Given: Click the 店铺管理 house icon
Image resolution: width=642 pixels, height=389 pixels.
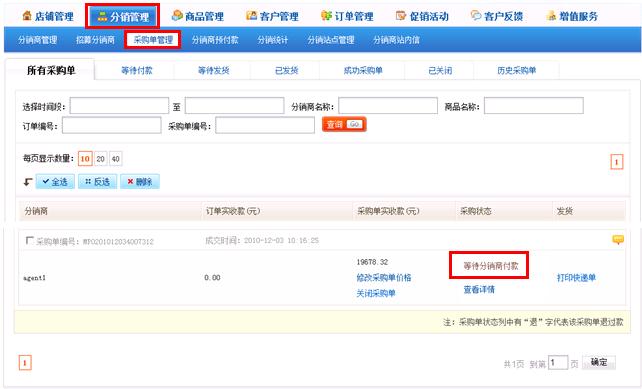Looking at the screenshot, I should [x=27, y=16].
